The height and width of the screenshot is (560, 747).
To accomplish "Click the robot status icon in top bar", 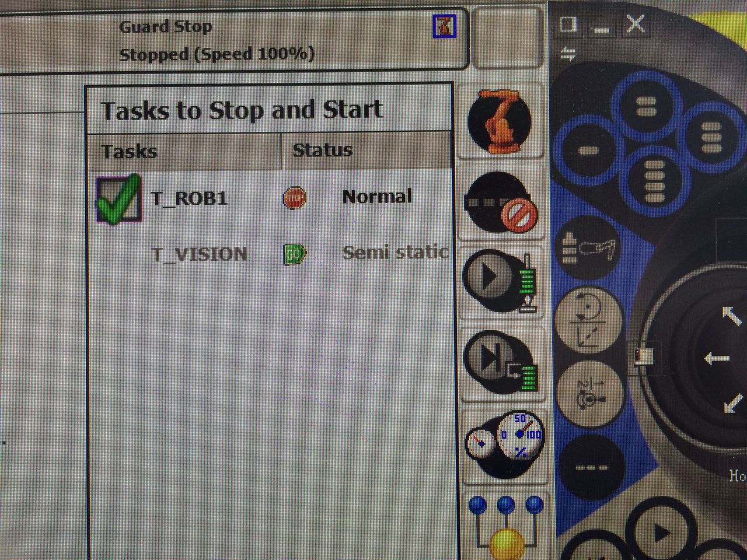I will (444, 26).
